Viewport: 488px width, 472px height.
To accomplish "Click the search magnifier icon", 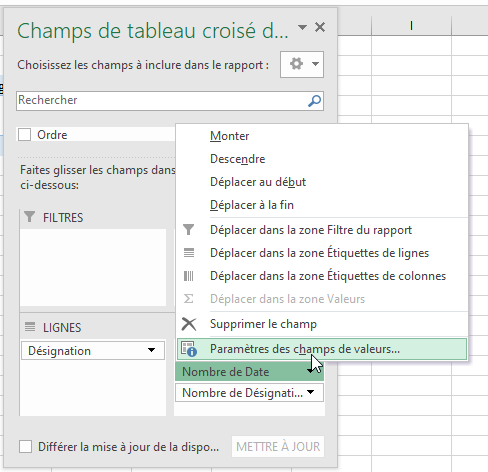I will 314,101.
